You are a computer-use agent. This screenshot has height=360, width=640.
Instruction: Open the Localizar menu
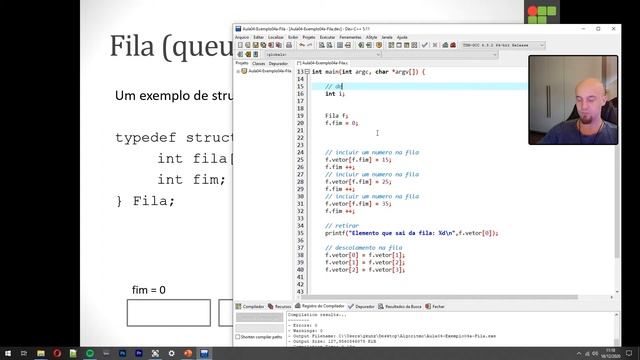(276, 37)
